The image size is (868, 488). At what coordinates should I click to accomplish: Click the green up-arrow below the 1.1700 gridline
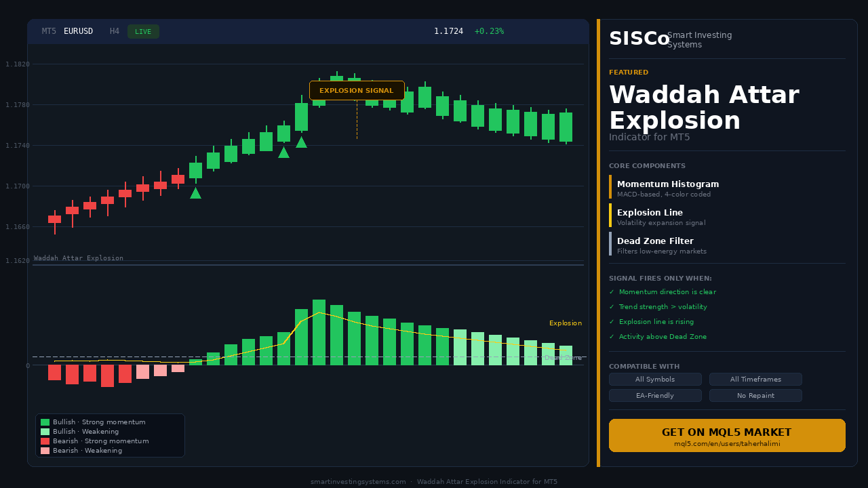pyautogui.click(x=195, y=193)
